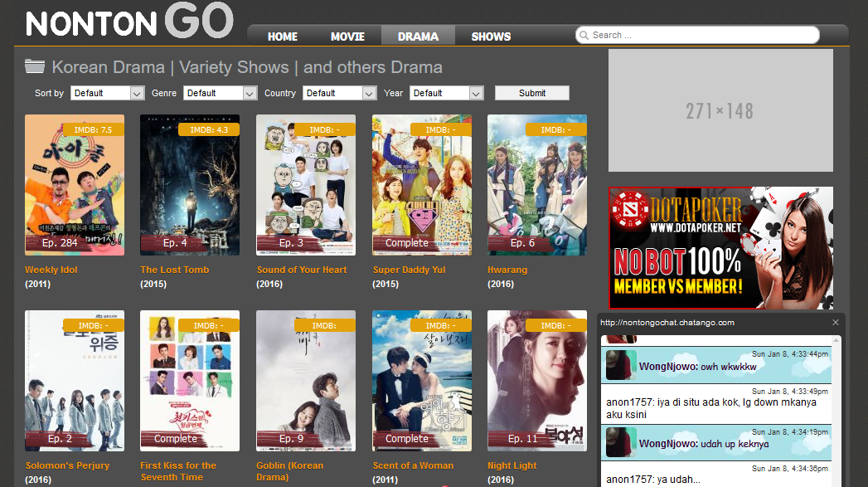The width and height of the screenshot is (868, 487).
Task: Click the Sound of Your Heart title link
Action: 302,270
